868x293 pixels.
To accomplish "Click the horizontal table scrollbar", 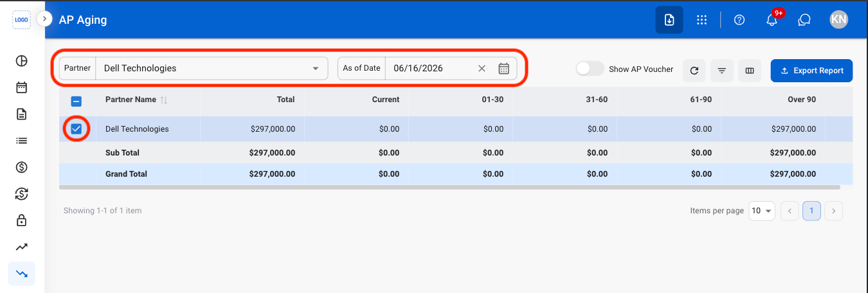I will point(449,187).
